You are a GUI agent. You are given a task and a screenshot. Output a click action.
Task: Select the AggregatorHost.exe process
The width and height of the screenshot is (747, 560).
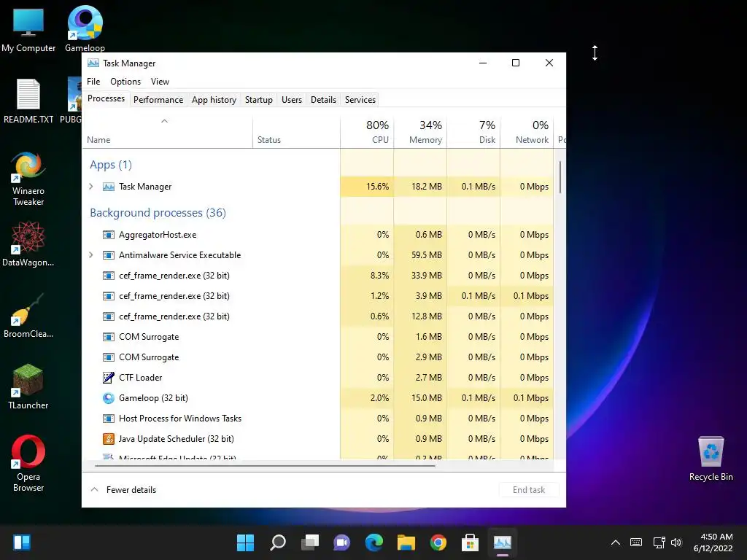[318, 235]
